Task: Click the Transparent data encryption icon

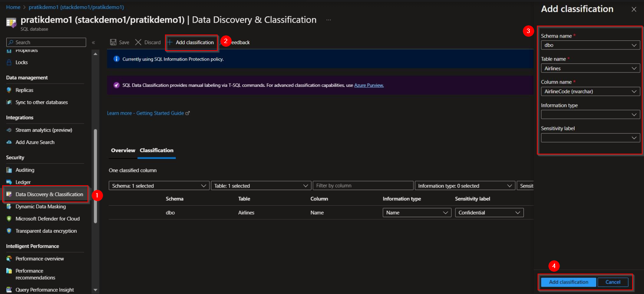Action: click(9, 231)
